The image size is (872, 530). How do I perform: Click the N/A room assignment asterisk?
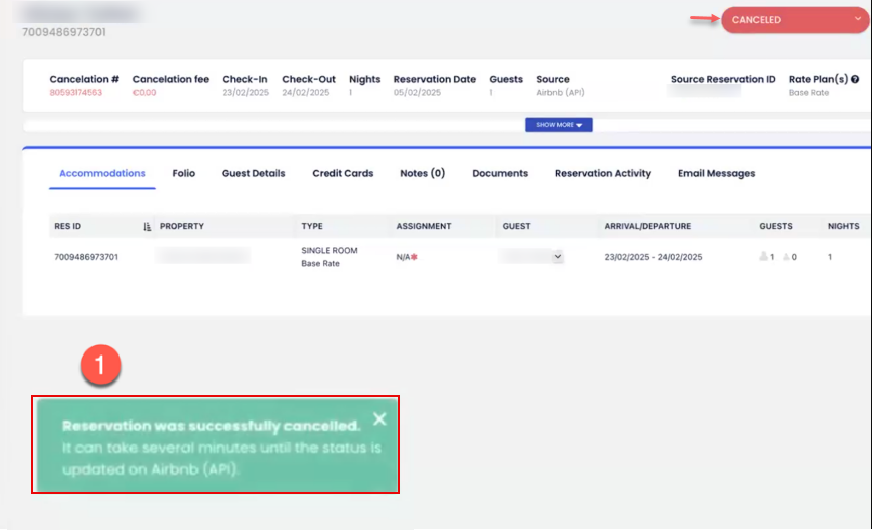point(415,257)
